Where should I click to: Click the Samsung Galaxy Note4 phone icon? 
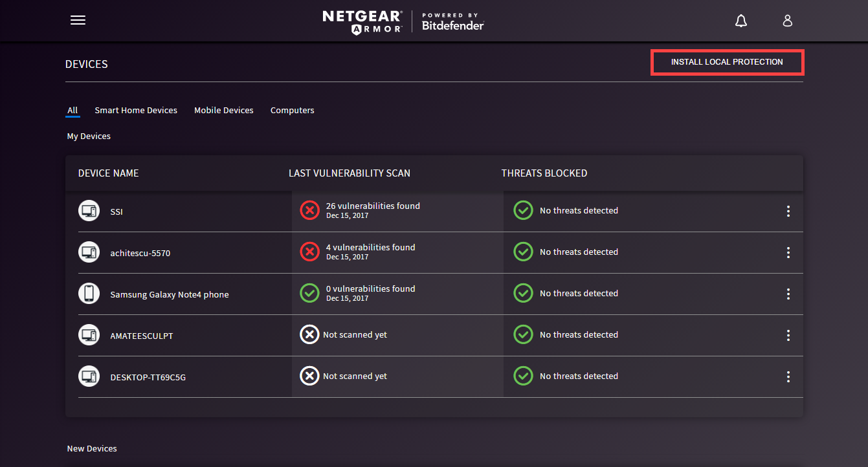pyautogui.click(x=89, y=294)
